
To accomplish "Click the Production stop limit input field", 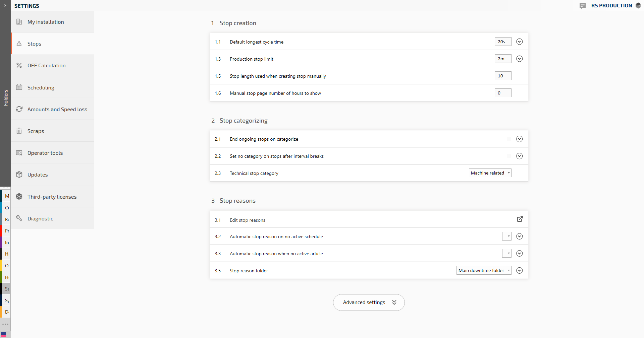I will tap(502, 59).
